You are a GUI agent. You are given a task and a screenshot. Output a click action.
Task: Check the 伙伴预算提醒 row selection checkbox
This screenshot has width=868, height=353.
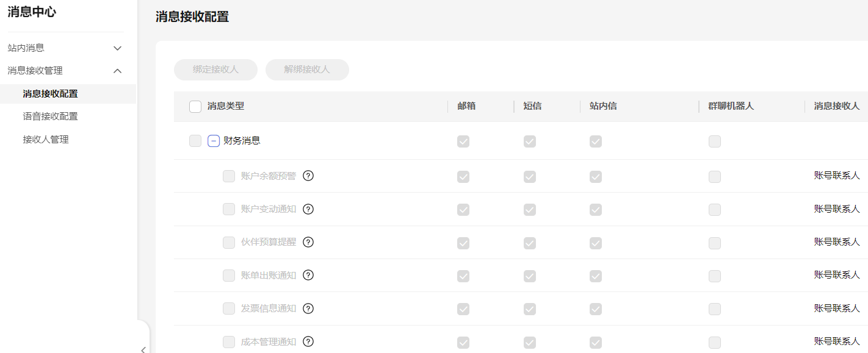(229, 243)
